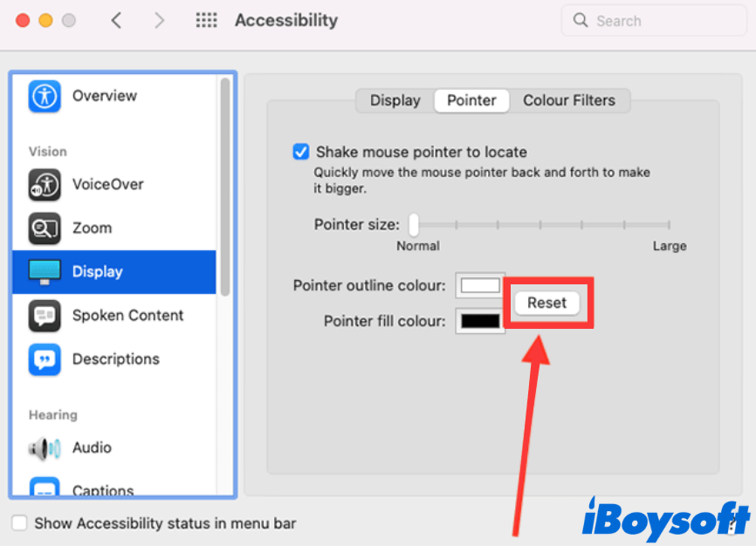This screenshot has width=756, height=546.
Task: Click the Overview accessibility icon
Action: point(45,96)
